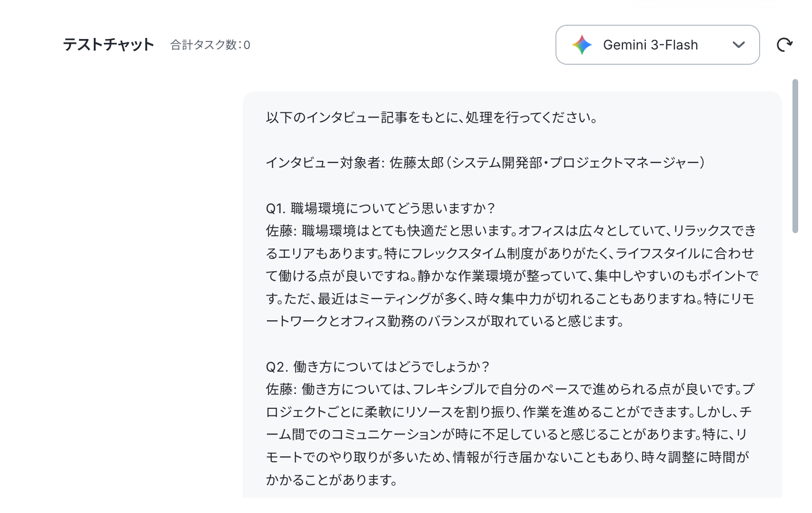Open the Gemini 3-Flash model dropdown
The width and height of the screenshot is (812, 513).
click(x=657, y=45)
